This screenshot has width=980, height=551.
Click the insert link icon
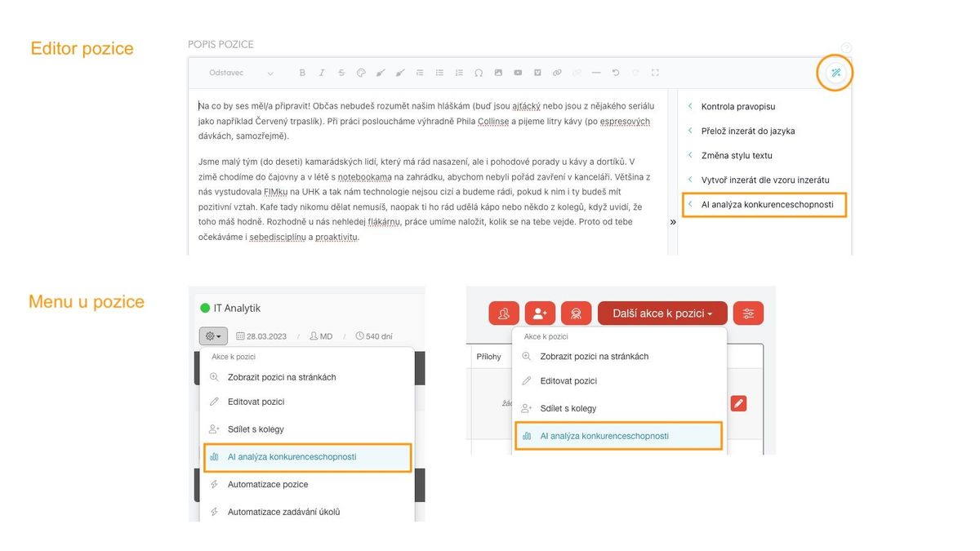tap(557, 73)
